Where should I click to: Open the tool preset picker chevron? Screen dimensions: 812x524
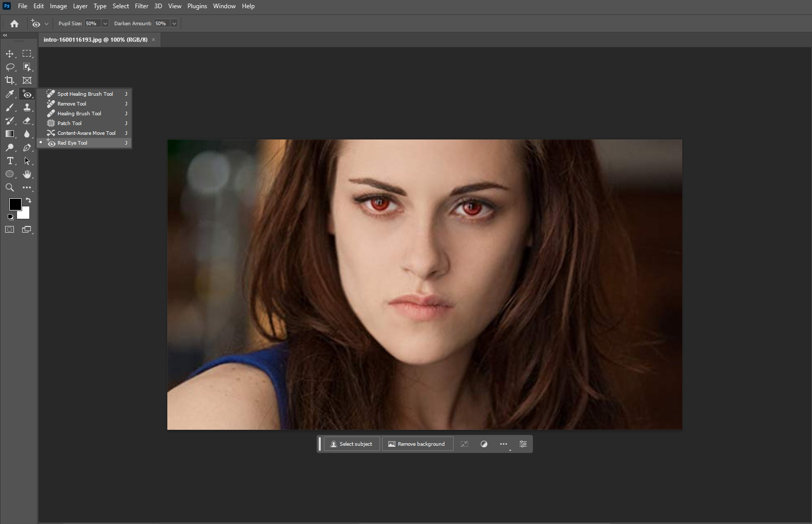point(46,24)
